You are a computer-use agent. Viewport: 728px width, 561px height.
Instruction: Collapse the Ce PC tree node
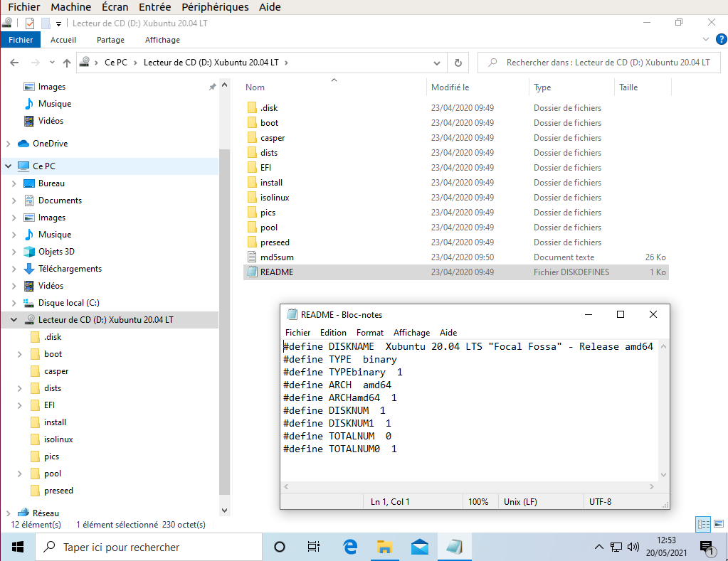[x=9, y=166]
